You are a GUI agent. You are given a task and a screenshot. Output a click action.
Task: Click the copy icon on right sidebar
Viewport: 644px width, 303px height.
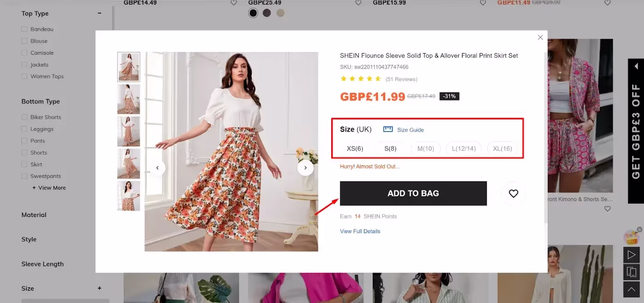pyautogui.click(x=631, y=272)
